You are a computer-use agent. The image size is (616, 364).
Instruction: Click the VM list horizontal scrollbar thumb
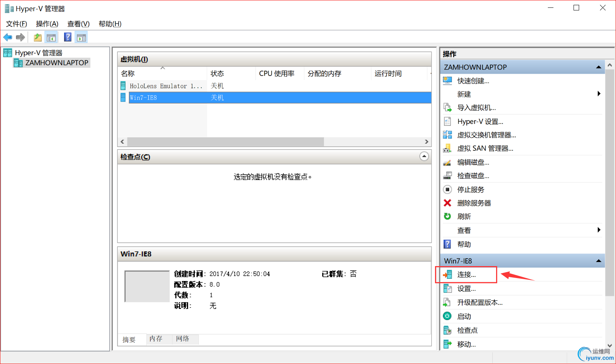(x=225, y=142)
